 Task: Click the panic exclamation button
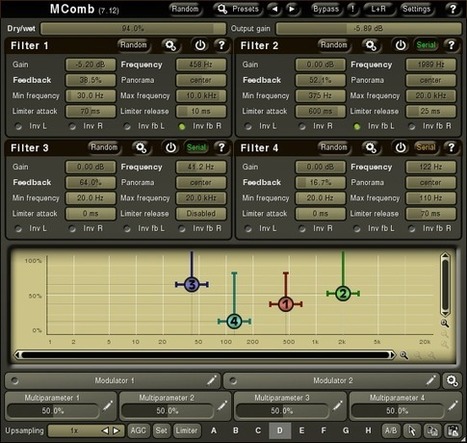coord(353,9)
